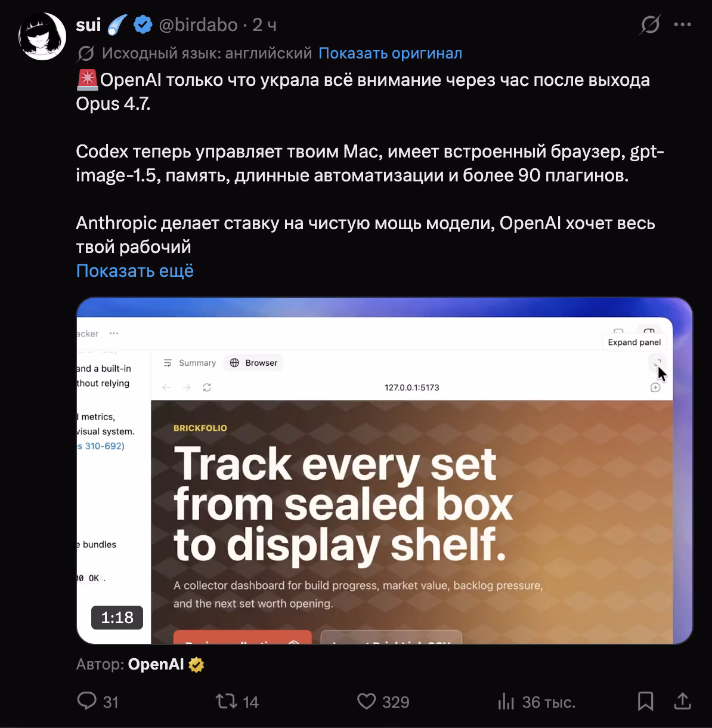Viewport: 712px width, 728px height.
Task: Share the post via upload icon
Action: 682,701
